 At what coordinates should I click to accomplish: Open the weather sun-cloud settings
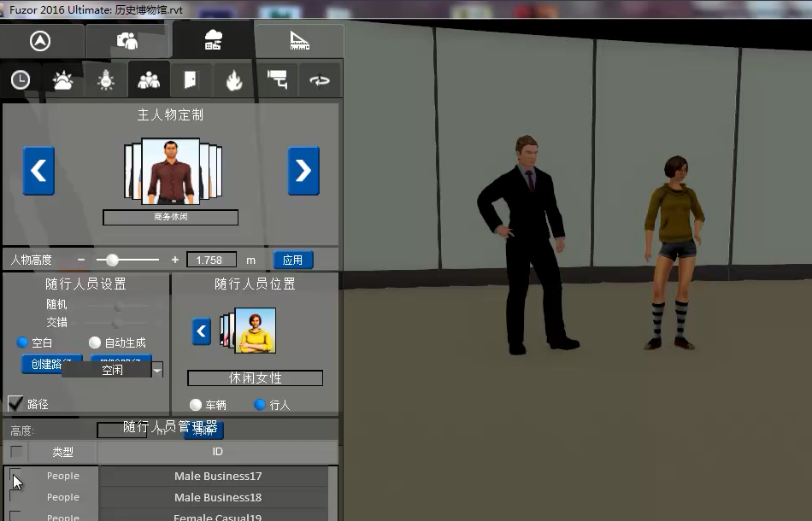(63, 80)
